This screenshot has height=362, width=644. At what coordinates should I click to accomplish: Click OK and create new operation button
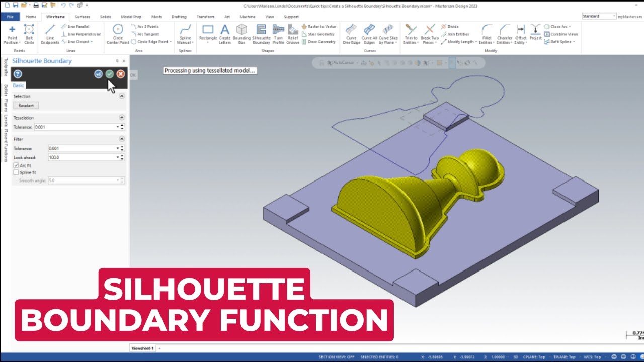click(x=98, y=74)
